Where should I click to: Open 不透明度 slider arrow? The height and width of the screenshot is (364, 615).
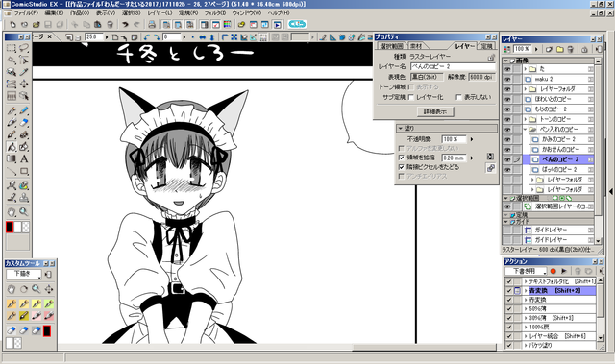(x=472, y=139)
